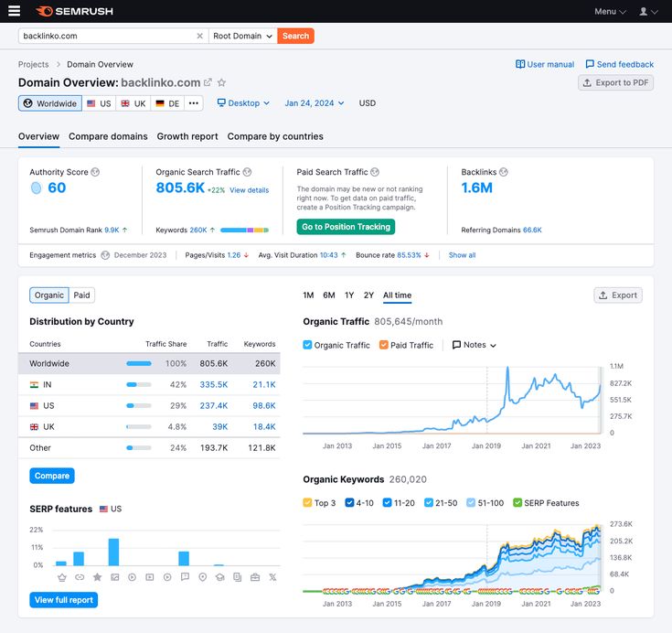Click the domain search input field

tap(105, 37)
